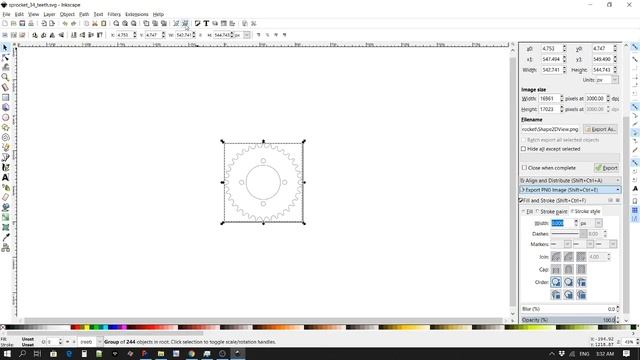Open the export Units dropdown
The image size is (640, 360).
pyautogui.click(x=615, y=80)
